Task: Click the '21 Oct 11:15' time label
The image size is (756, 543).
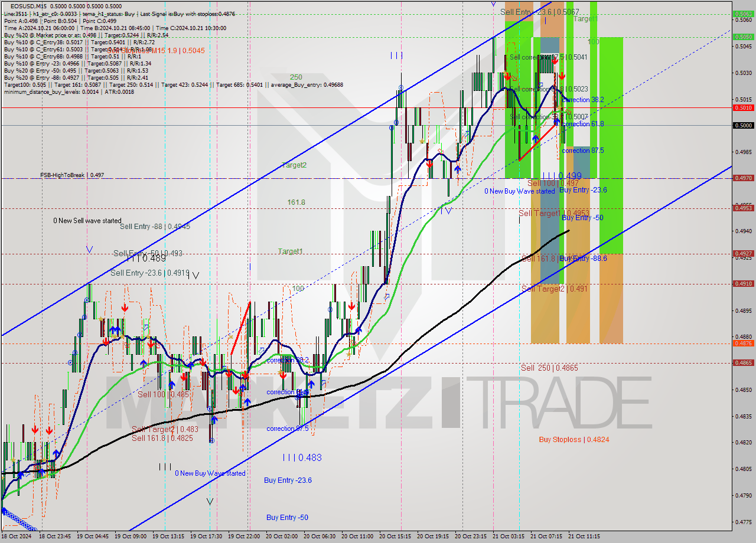Action: pyautogui.click(x=584, y=537)
